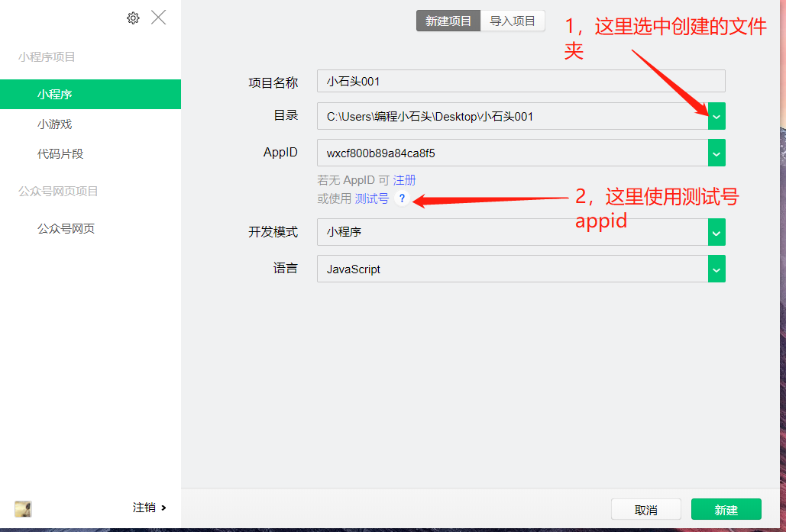Switch to the 导入项目 tab

click(x=513, y=21)
